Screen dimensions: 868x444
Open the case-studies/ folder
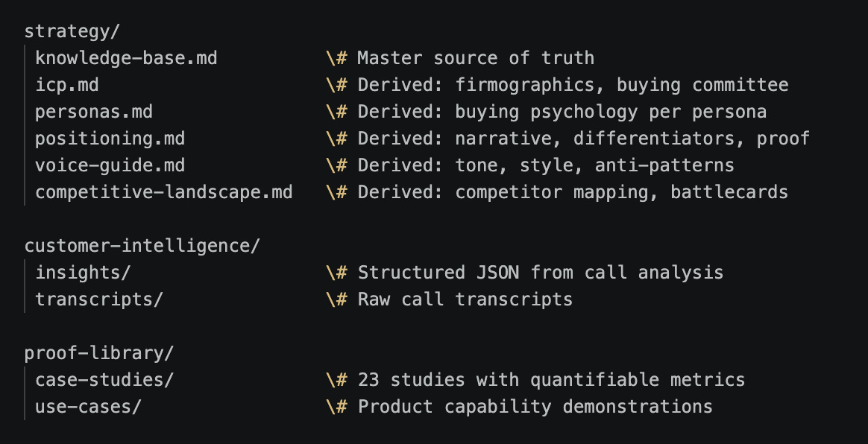click(104, 380)
